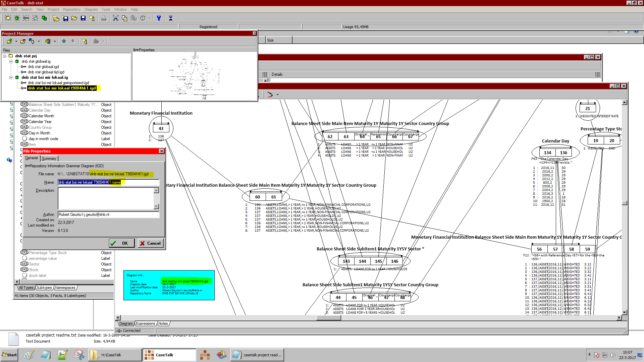
Task: Click the red arrow tool in diagram toolbar
Action: point(270,95)
